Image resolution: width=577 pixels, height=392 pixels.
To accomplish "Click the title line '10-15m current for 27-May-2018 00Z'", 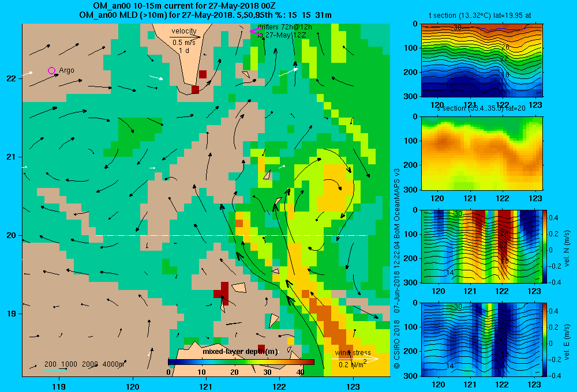I will pos(184,6).
